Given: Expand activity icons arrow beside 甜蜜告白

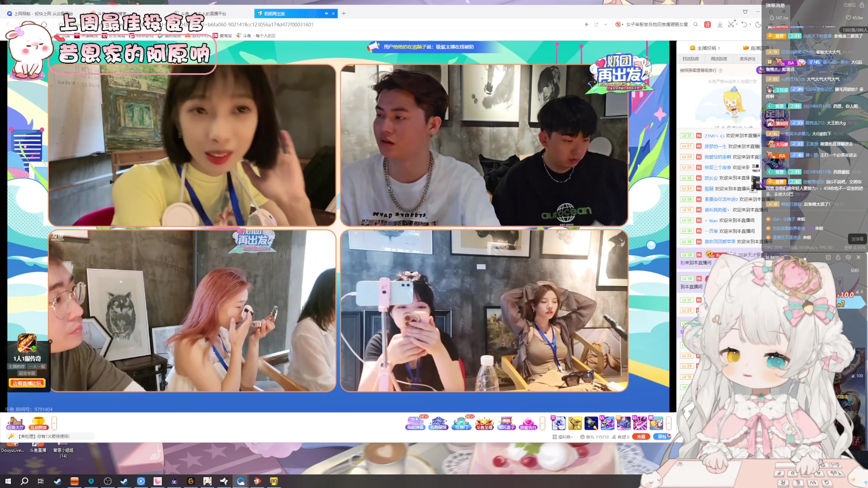Looking at the screenshot, I should click(x=542, y=423).
